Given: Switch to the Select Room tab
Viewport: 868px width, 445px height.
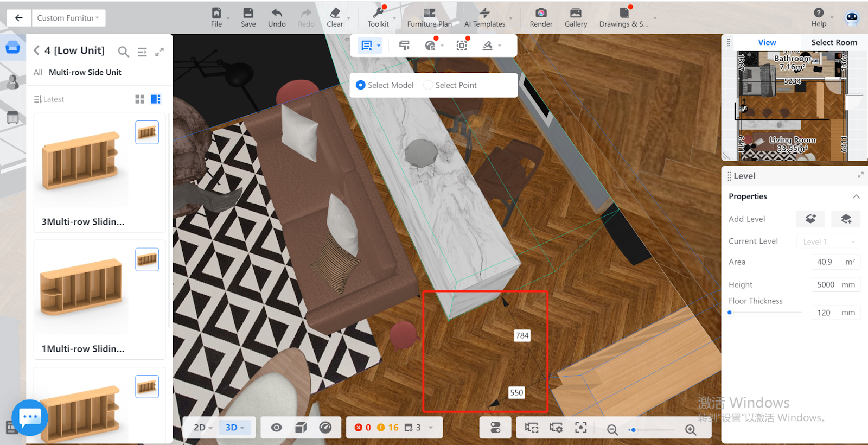Looking at the screenshot, I should (x=834, y=42).
